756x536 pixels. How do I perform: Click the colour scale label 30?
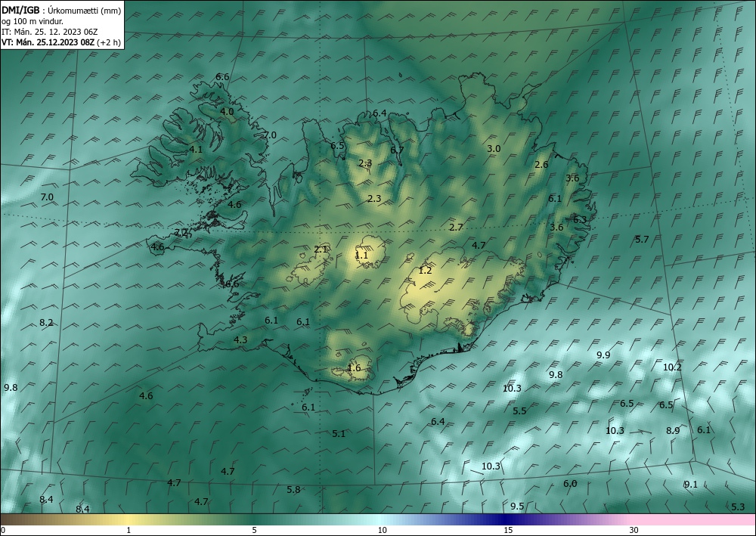[x=634, y=530]
